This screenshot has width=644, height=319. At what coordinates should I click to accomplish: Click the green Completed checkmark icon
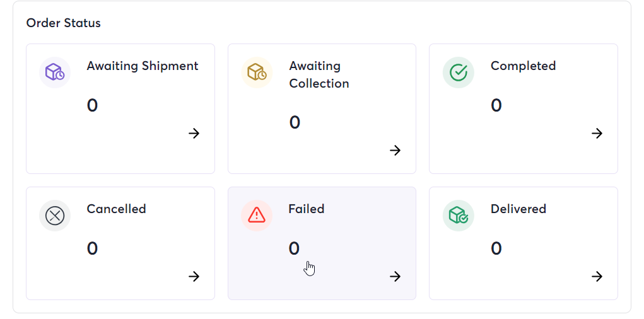click(459, 72)
